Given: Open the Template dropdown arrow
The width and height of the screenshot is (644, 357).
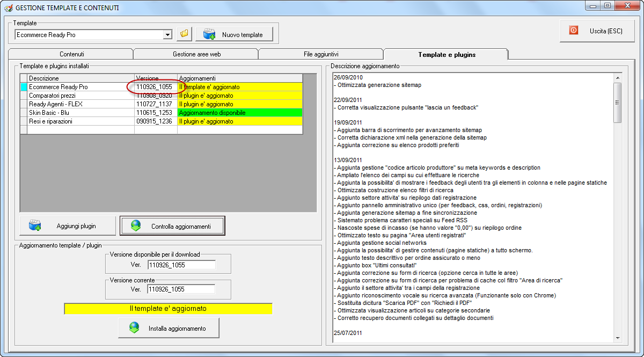Looking at the screenshot, I should point(167,35).
